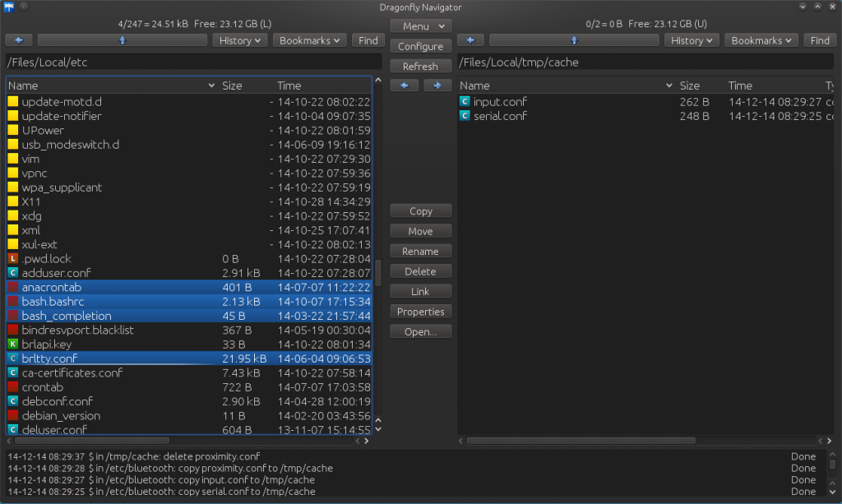
Task: Click the right panel back arrow button
Action: (470, 40)
